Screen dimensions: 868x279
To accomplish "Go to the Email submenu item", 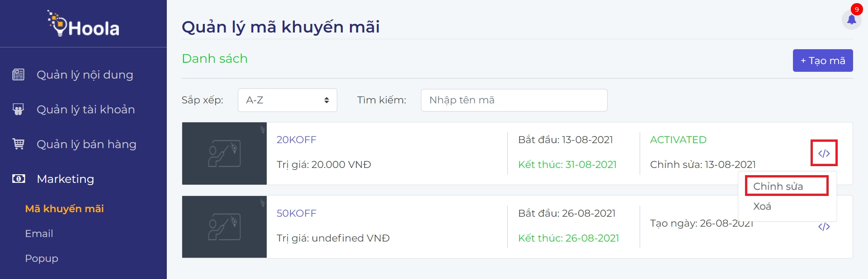I will click(x=39, y=233).
